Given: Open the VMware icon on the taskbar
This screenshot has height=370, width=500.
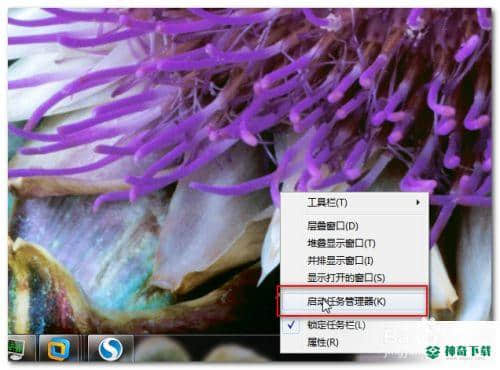Looking at the screenshot, I should pyautogui.click(x=59, y=348).
